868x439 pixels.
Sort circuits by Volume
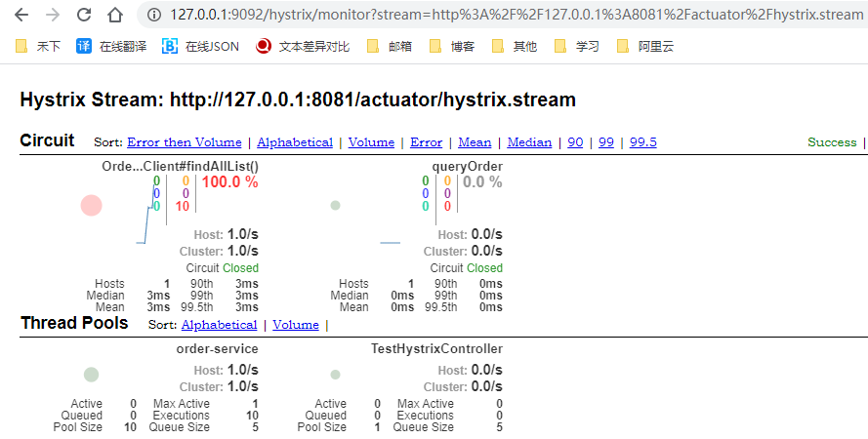(x=371, y=142)
